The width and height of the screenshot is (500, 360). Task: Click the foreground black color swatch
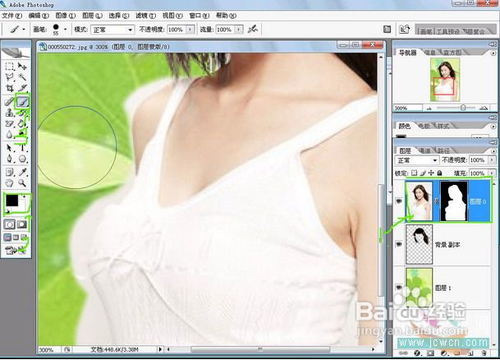12,201
